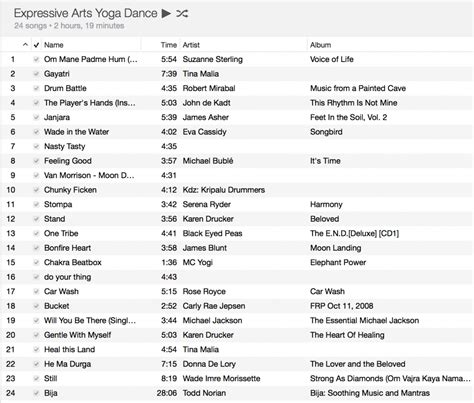The height and width of the screenshot is (403, 474).
Task: Click artist Todd Norian
Action: pyautogui.click(x=204, y=393)
